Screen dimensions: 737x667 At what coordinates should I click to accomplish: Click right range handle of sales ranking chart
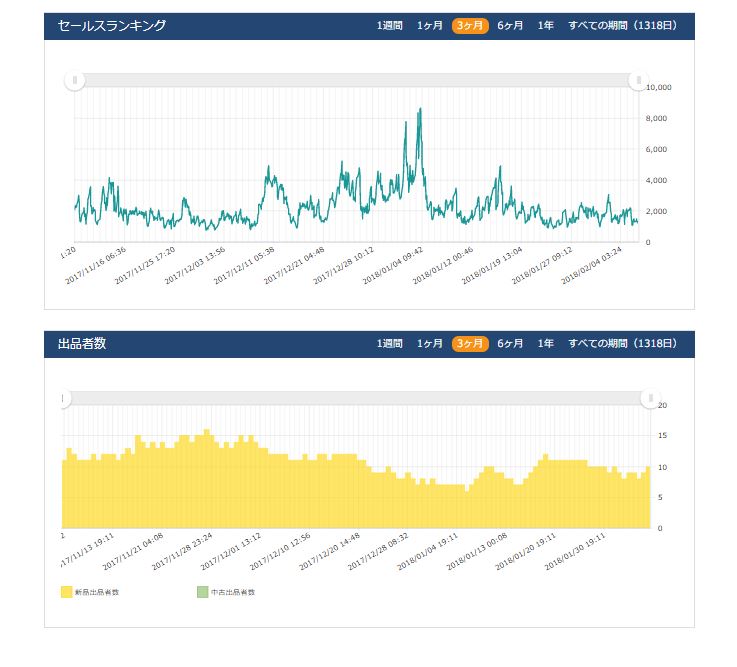638,80
